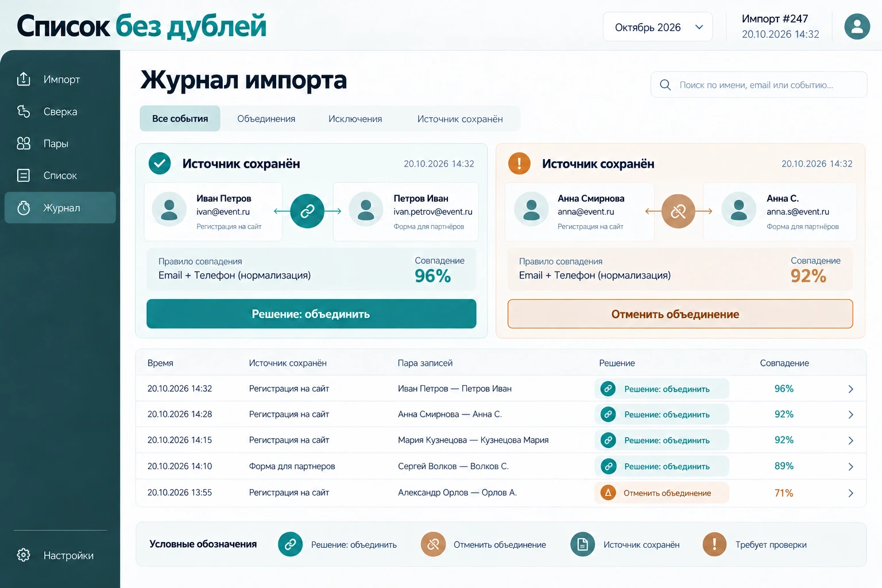Open the user profile avatar icon
This screenshot has height=588, width=882.
click(x=857, y=26)
